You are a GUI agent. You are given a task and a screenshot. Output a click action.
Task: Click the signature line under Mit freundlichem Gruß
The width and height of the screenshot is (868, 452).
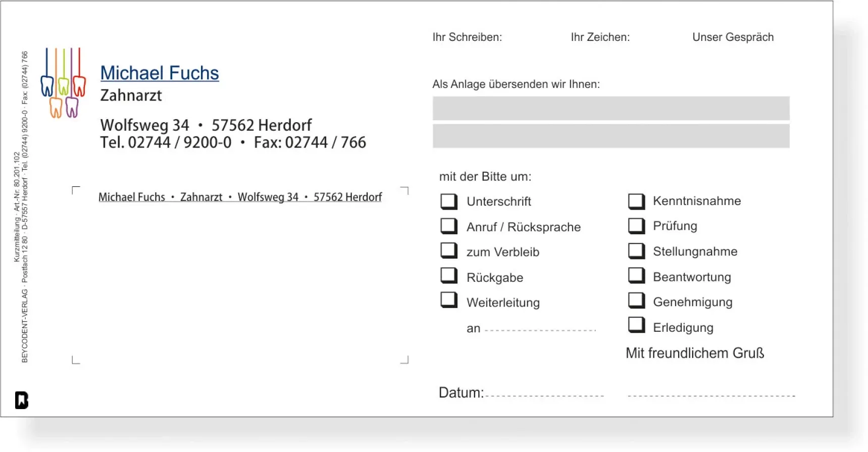tap(711, 394)
